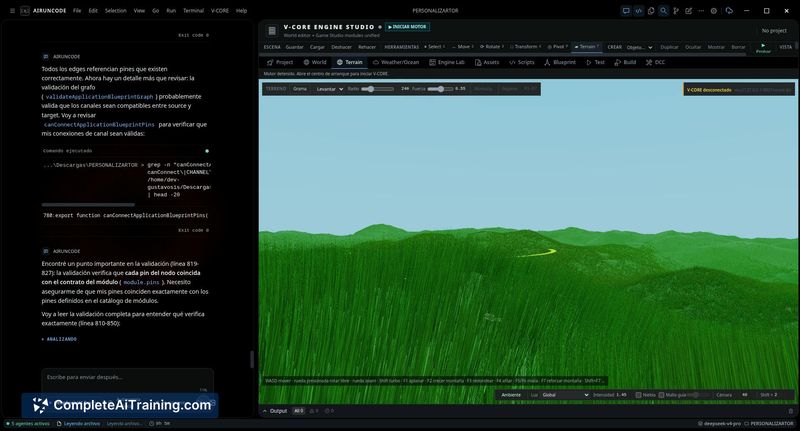Switch to the Scripts tab
Screen dimensions: 800x431
point(521,62)
